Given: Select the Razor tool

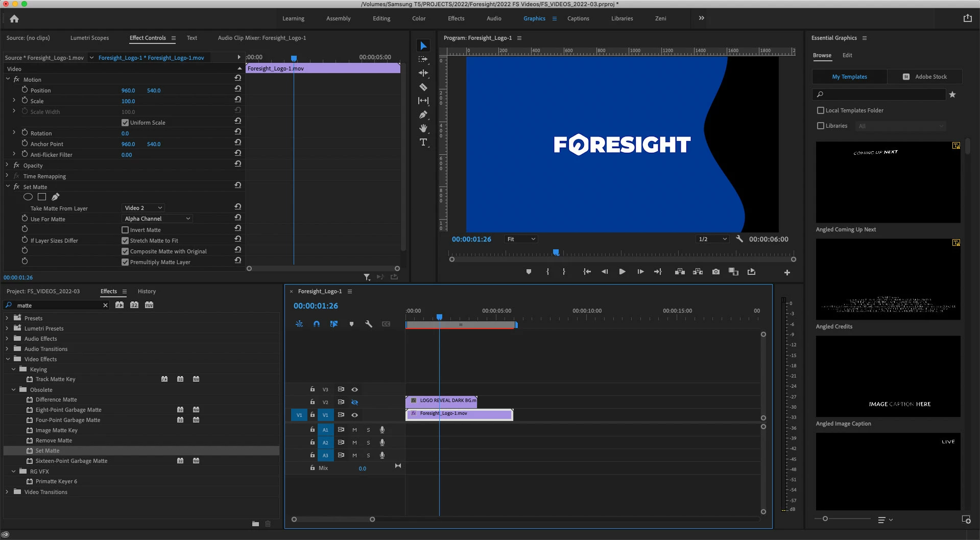Looking at the screenshot, I should tap(423, 87).
